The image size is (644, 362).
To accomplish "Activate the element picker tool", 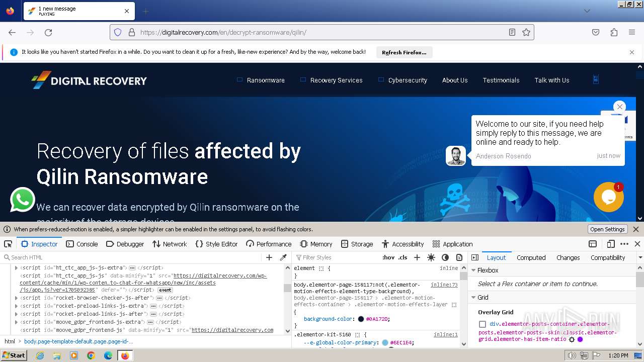I will click(8, 244).
